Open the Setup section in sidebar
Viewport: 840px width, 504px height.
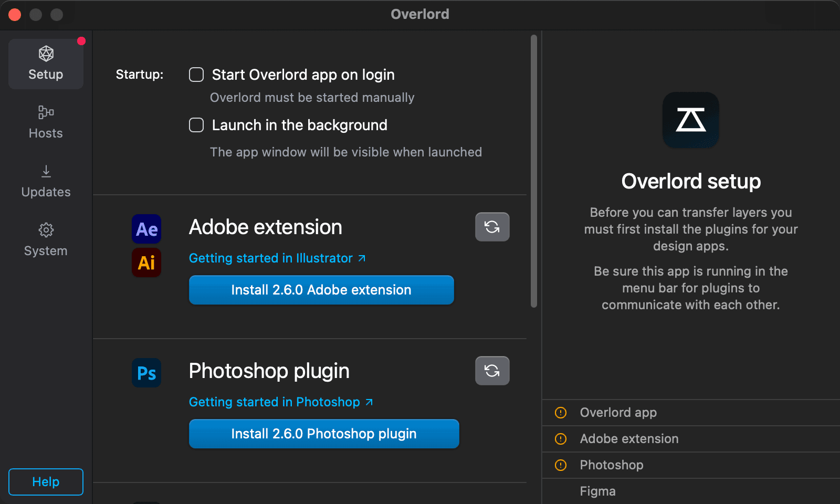point(46,64)
